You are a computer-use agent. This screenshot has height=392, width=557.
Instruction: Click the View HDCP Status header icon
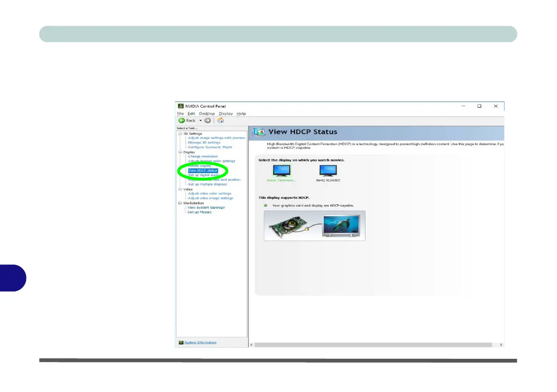[259, 132]
